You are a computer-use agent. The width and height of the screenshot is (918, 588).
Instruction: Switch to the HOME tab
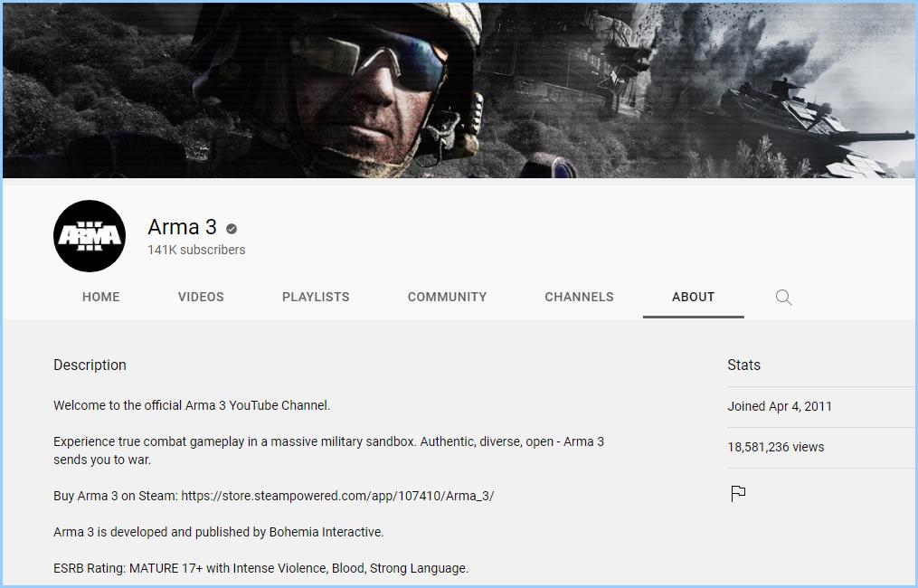pos(100,297)
